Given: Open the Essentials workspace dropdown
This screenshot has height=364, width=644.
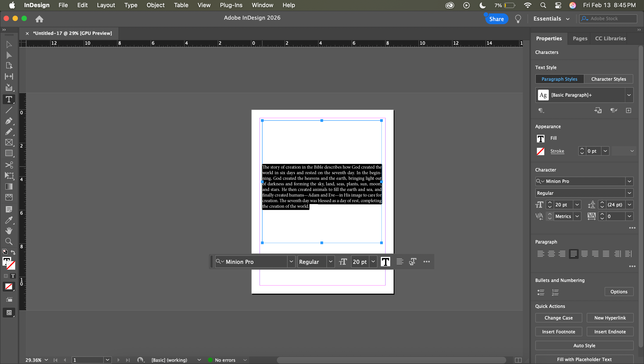Looking at the screenshot, I should 552,19.
